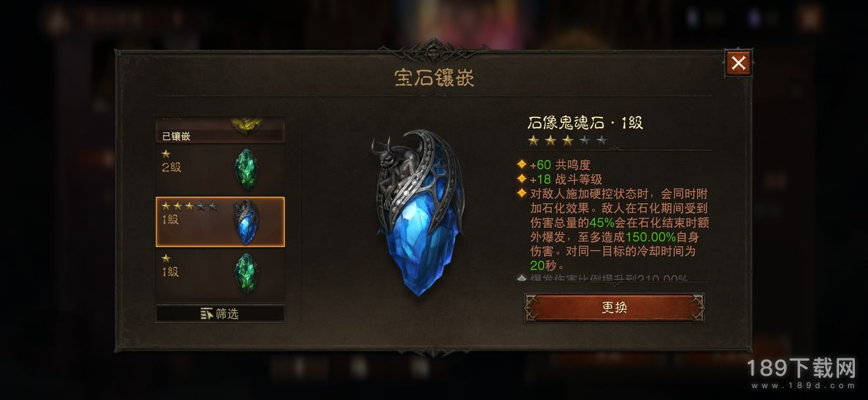Open the 筛选 filter option
Viewport: 868px width, 400px height.
[220, 314]
